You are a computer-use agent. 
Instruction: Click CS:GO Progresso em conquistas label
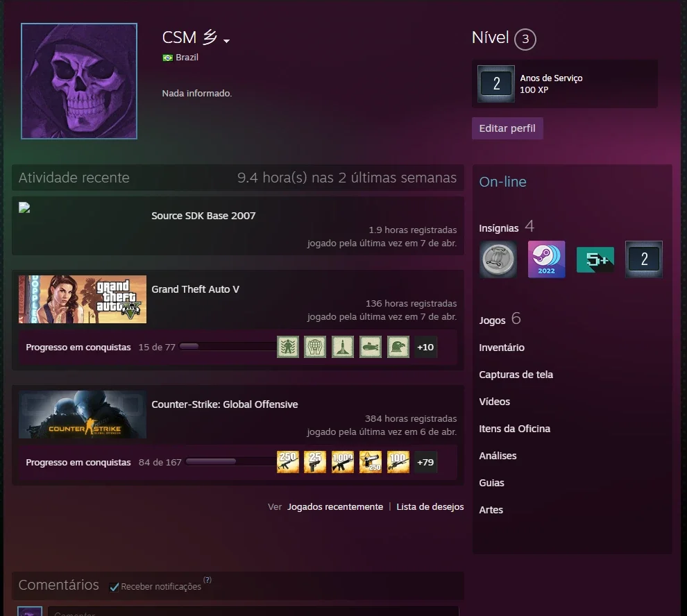78,462
